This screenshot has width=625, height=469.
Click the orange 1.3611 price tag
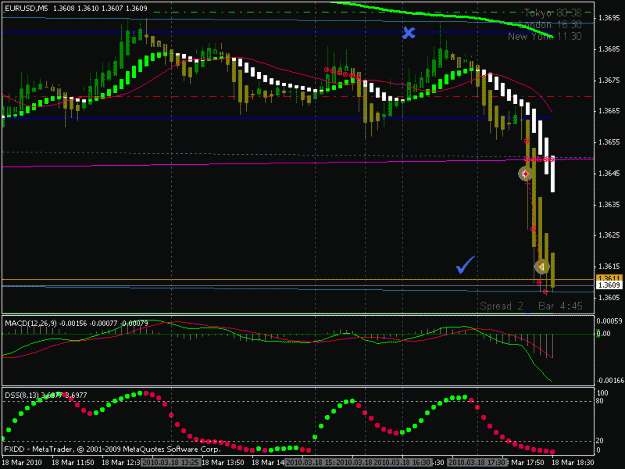609,278
